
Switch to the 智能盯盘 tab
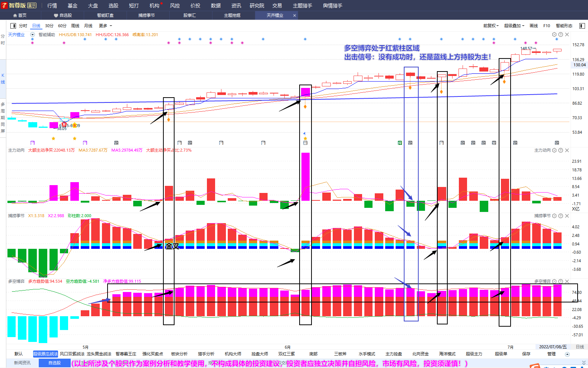tap(105, 15)
